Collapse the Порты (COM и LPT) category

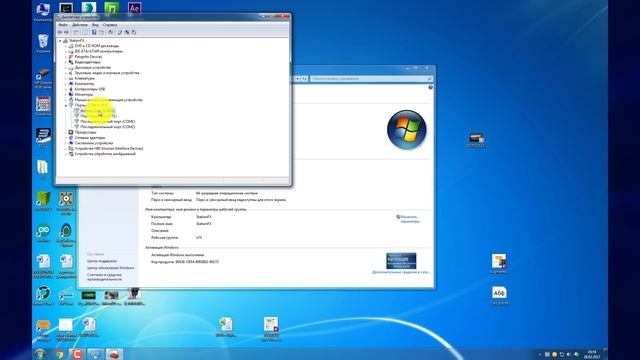pos(66,105)
